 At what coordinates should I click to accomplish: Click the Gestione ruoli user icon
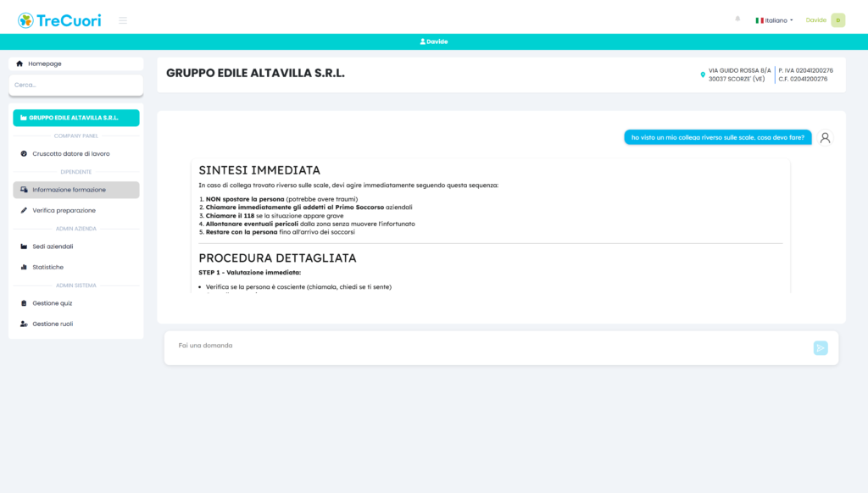(24, 324)
